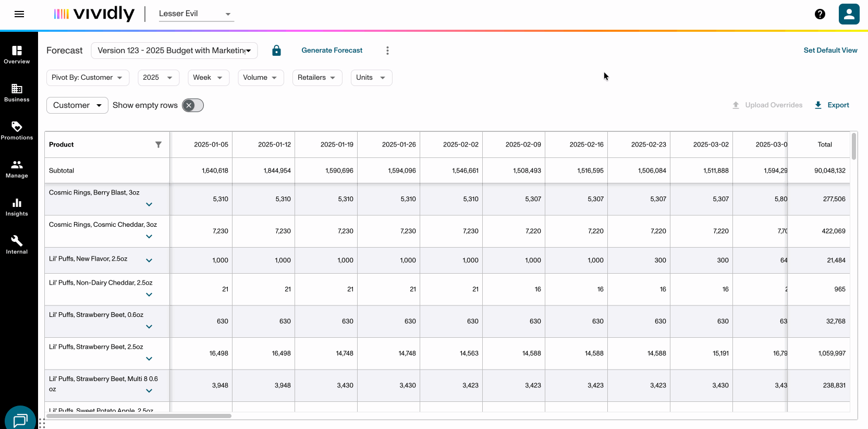868x429 pixels.
Task: Open the chat support bubble
Action: [20, 420]
